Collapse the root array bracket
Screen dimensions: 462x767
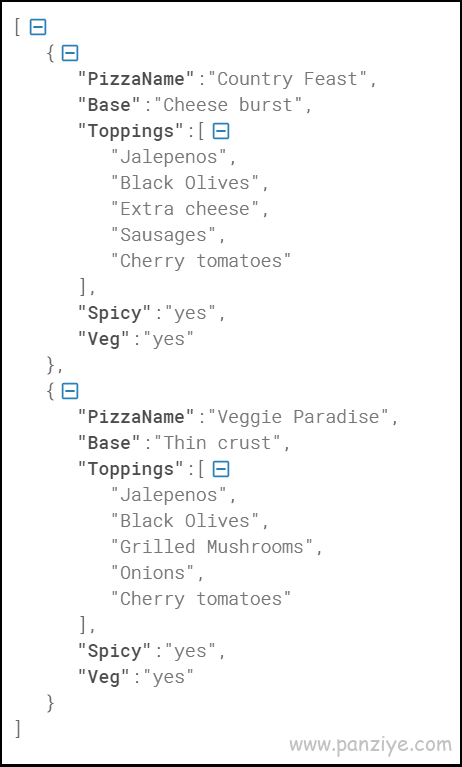tap(38, 27)
